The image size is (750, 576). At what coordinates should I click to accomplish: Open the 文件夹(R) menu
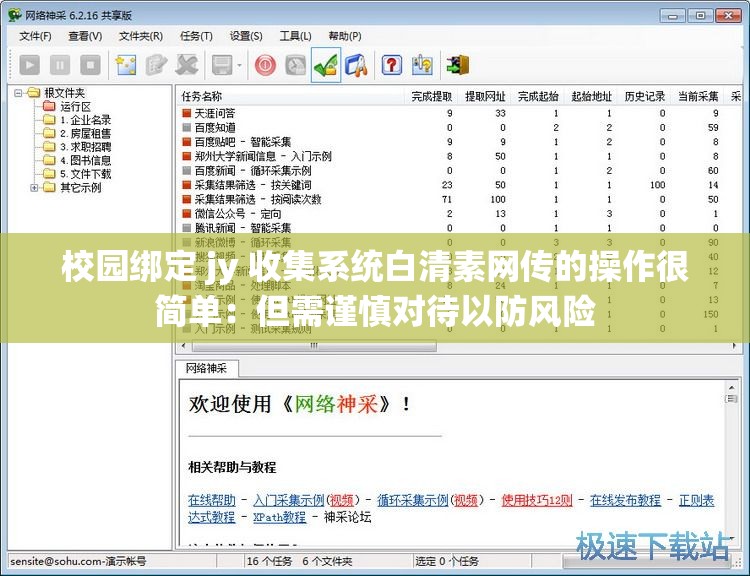(x=141, y=36)
